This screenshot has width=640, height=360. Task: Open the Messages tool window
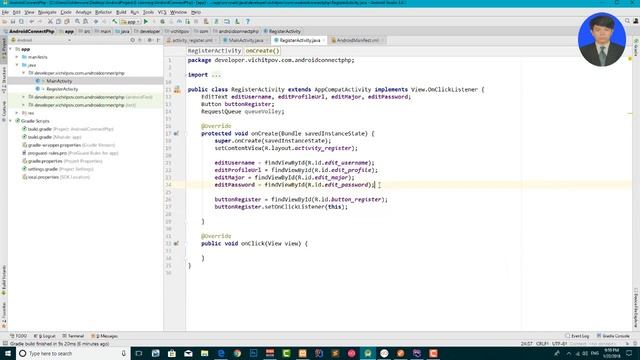click(104, 336)
